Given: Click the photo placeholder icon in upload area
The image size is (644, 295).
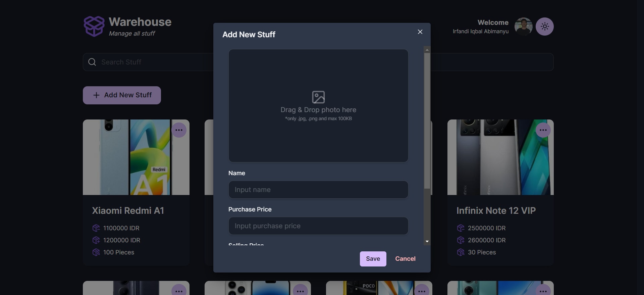Looking at the screenshot, I should tap(318, 97).
